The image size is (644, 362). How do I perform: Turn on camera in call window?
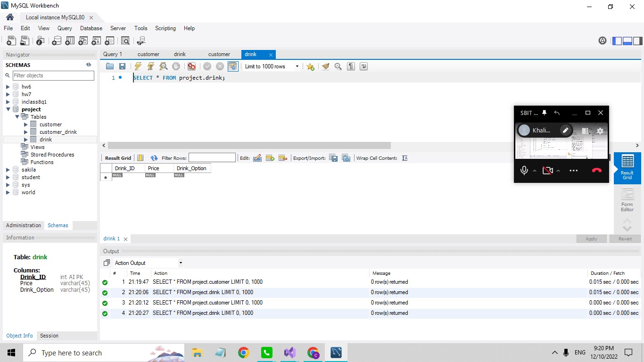pyautogui.click(x=547, y=171)
